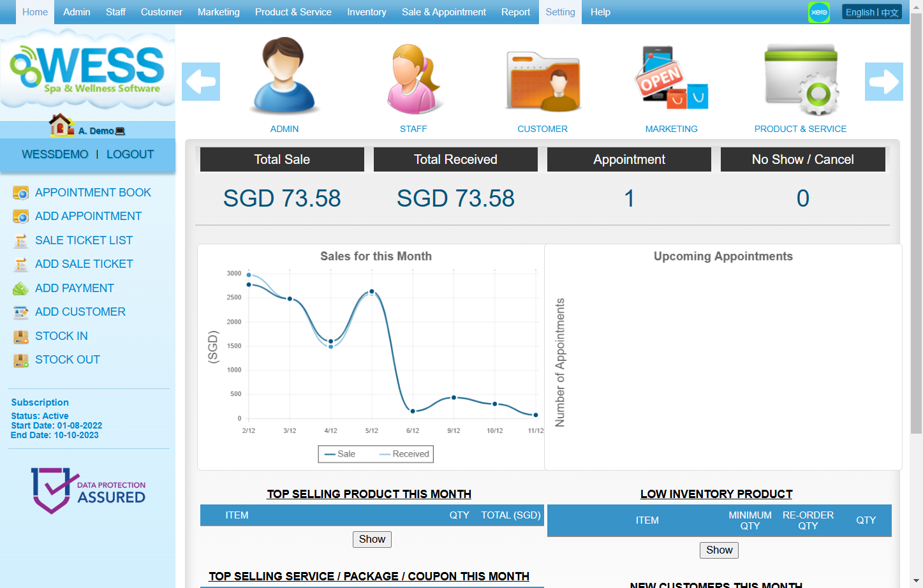Click the Xero integration icon
This screenshot has width=923, height=588.
tap(819, 12)
